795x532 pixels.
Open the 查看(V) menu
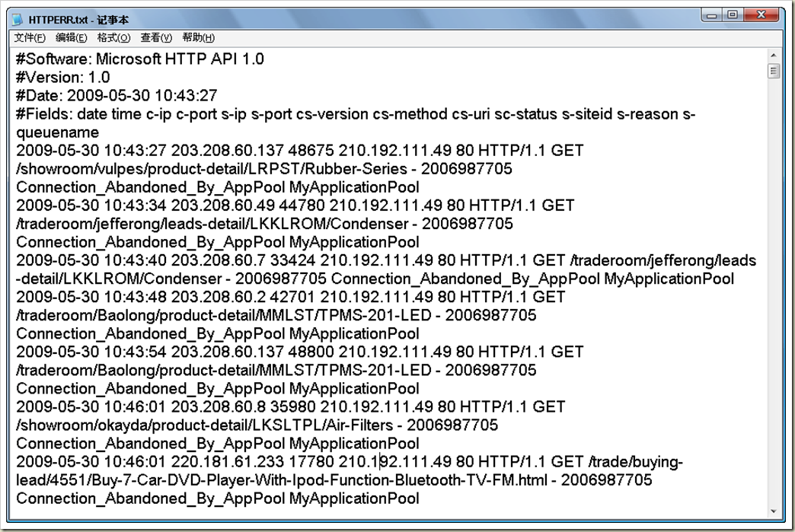[x=156, y=38]
